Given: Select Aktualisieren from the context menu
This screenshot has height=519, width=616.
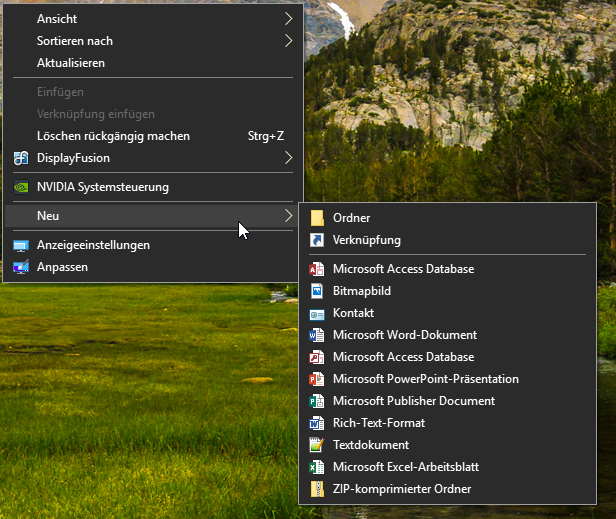Looking at the screenshot, I should click(x=152, y=63).
